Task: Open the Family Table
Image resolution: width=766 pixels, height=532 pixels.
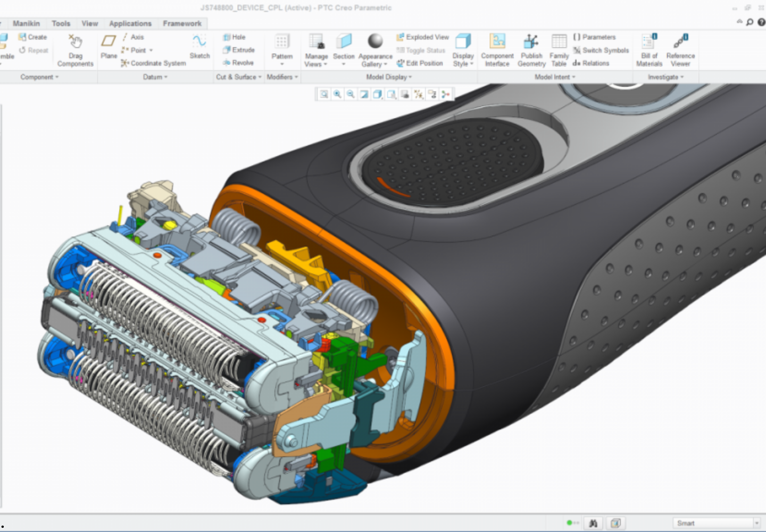Action: [x=559, y=51]
